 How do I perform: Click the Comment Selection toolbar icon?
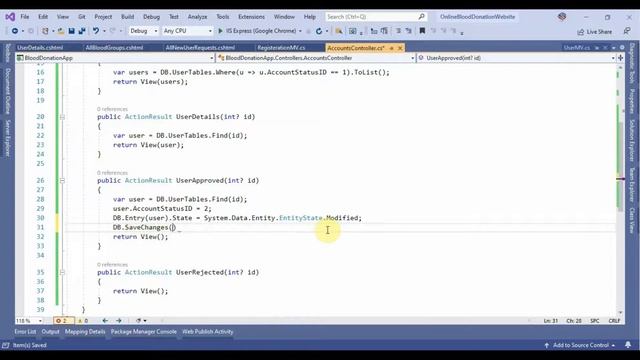(x=399, y=31)
